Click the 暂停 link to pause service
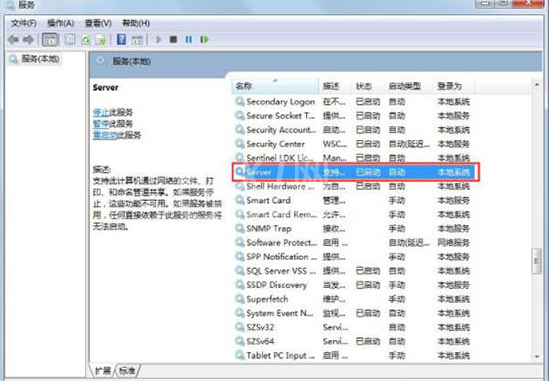549x381 pixels. coord(101,124)
